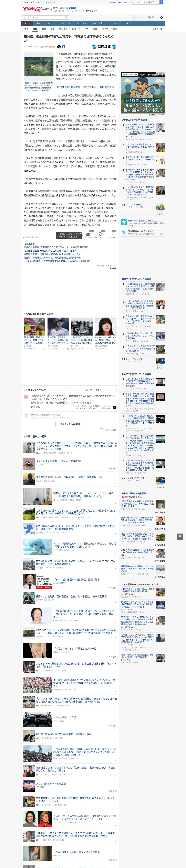Open related article 「8億は引き過ぎ」森友学園文書
The height and width of the screenshot is (868, 186).
[57, 261]
